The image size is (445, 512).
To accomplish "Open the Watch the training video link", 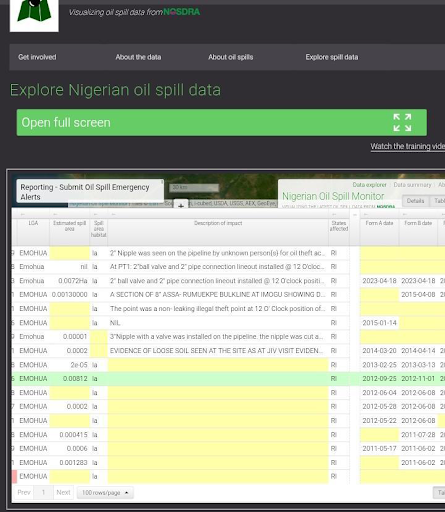I will [408, 146].
